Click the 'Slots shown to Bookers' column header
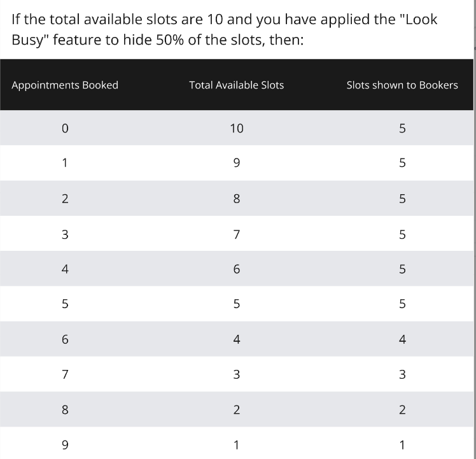The height and width of the screenshot is (459, 476). click(402, 85)
